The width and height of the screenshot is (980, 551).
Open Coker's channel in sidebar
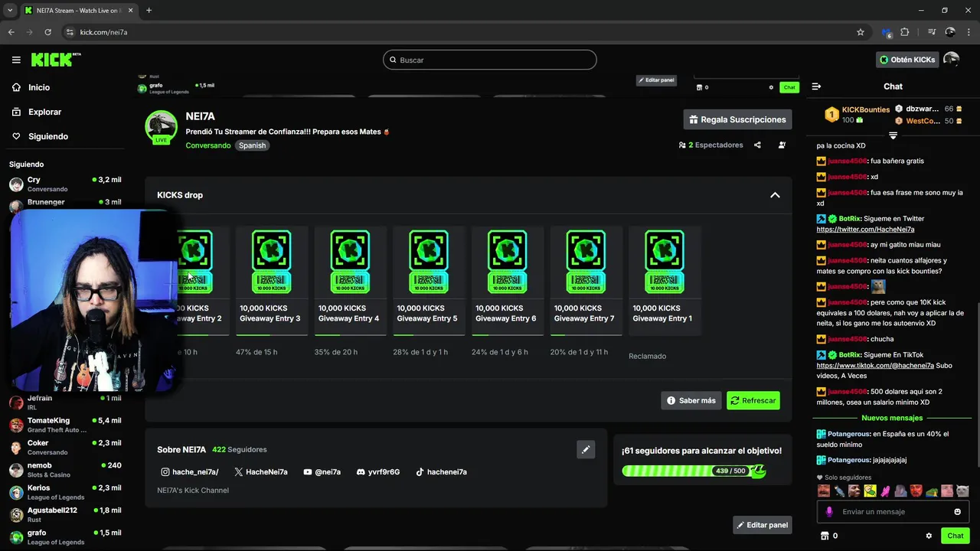[x=65, y=447]
